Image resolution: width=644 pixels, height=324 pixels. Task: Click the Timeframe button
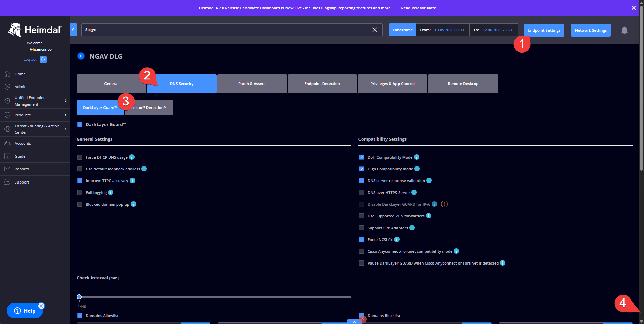403,30
